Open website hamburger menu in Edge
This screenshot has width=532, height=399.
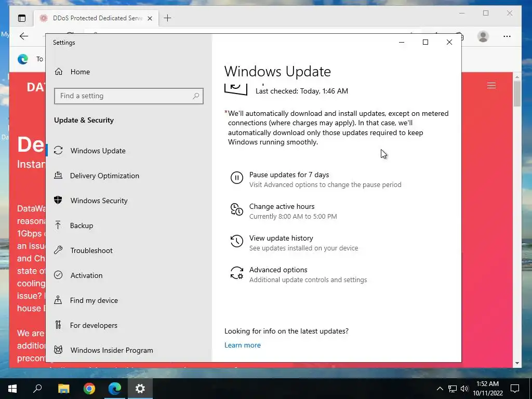[491, 86]
